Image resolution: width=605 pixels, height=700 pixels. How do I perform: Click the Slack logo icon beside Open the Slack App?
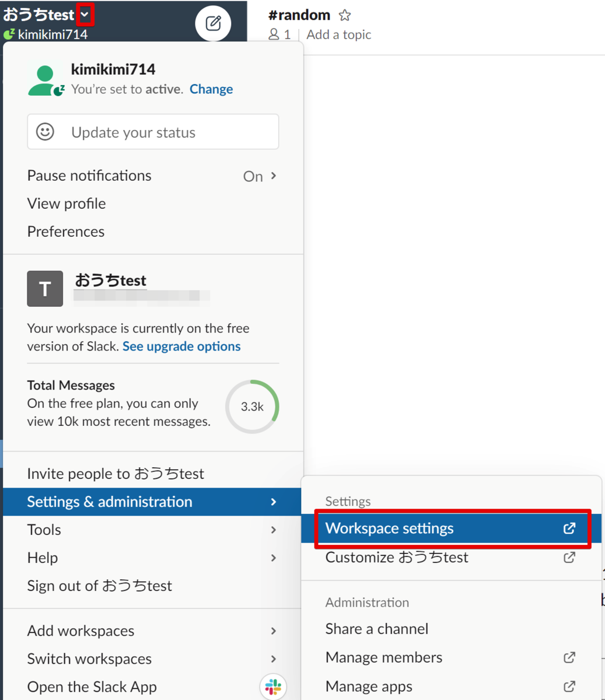[x=273, y=686]
